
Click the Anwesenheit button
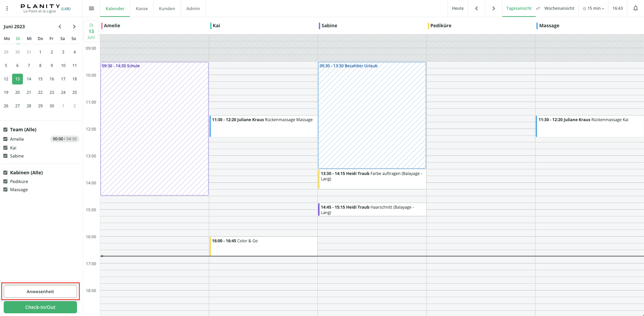40,291
